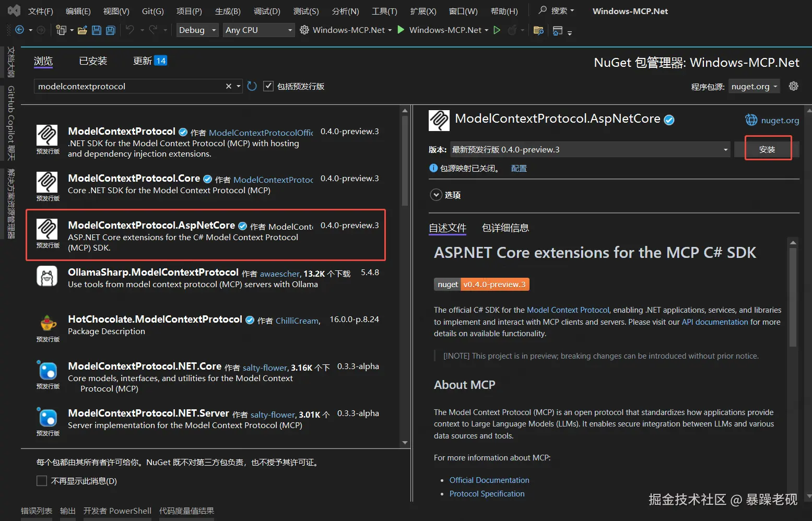Switch to the Updates tab with 14 badge
Screen dimensions: 812x521
pos(150,61)
